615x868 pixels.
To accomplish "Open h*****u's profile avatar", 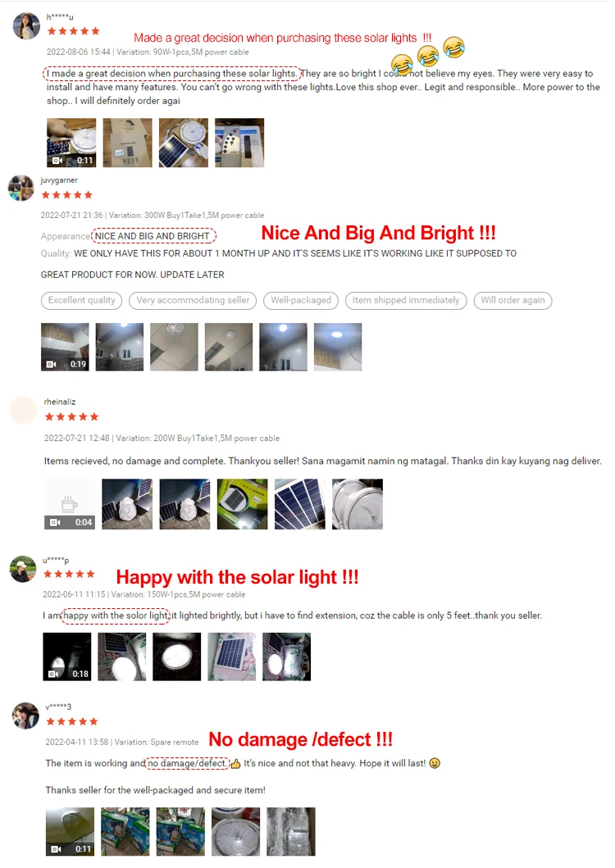I will [26, 26].
